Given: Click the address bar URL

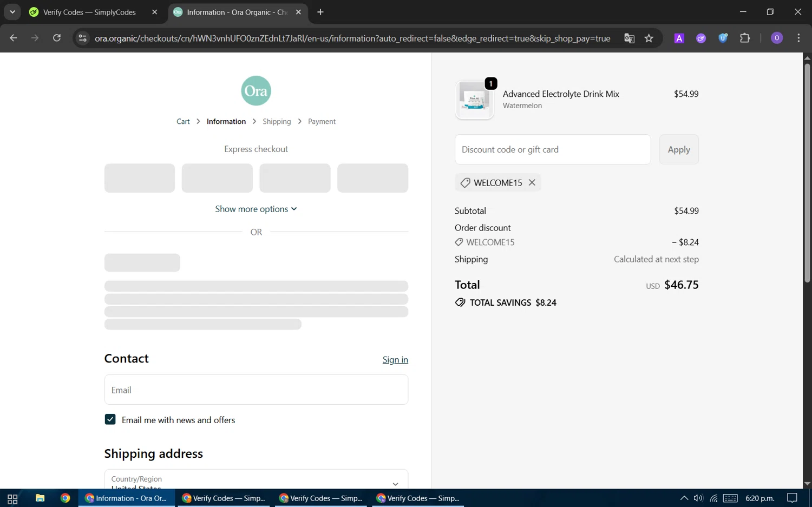Looking at the screenshot, I should tap(352, 38).
